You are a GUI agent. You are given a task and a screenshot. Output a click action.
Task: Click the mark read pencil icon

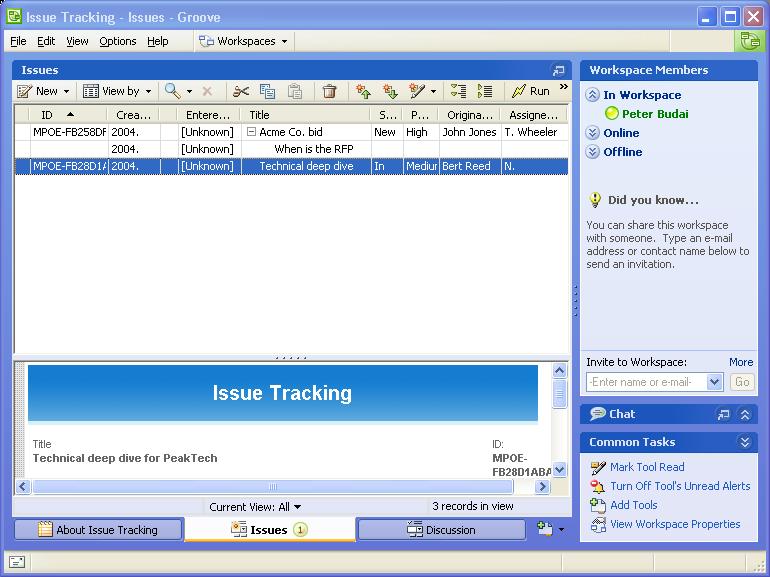point(417,91)
